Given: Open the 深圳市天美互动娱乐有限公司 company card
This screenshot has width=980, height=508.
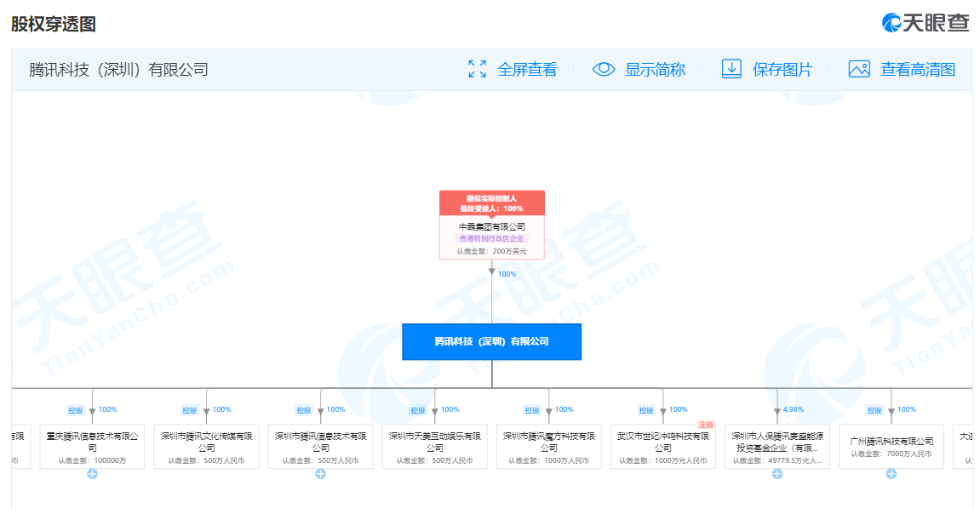Looking at the screenshot, I should pos(435,446).
